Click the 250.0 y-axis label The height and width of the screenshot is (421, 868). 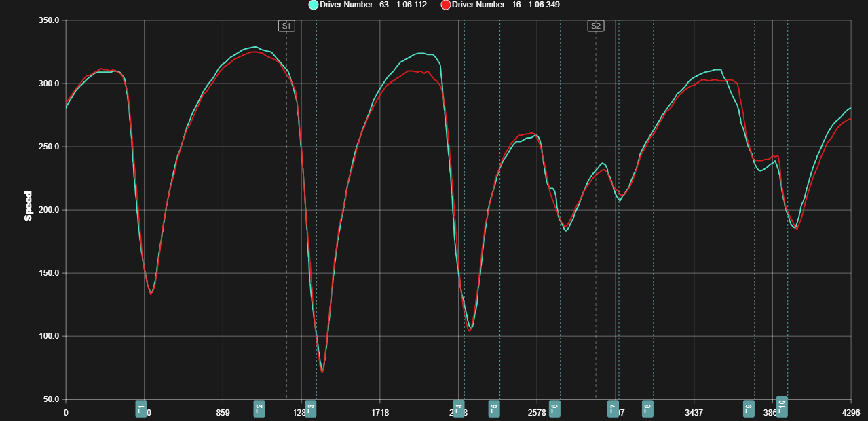coord(49,147)
